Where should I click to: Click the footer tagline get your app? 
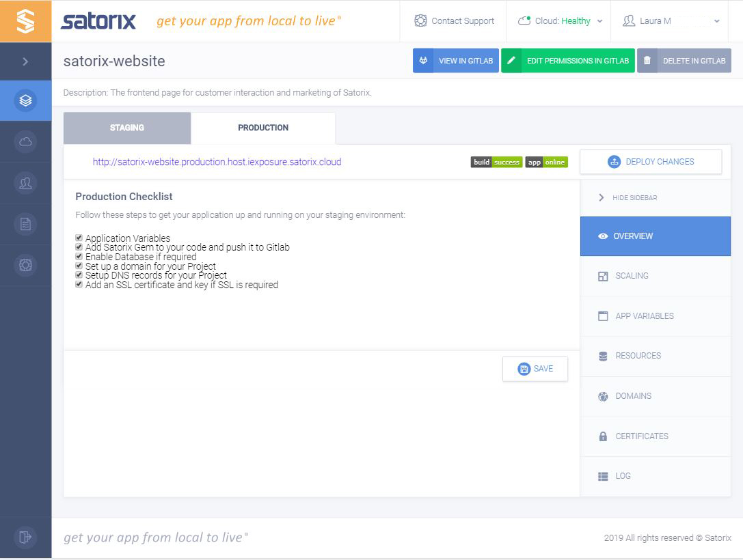[x=156, y=537]
